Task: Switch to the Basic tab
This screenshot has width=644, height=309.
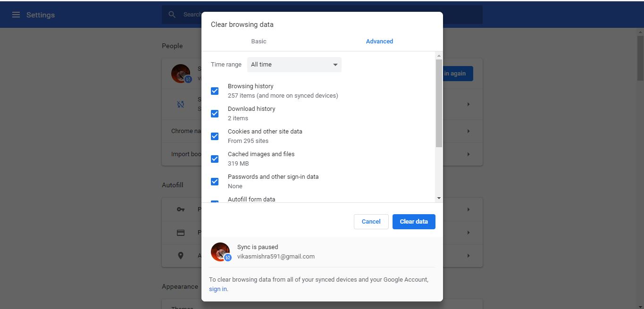Action: click(259, 42)
